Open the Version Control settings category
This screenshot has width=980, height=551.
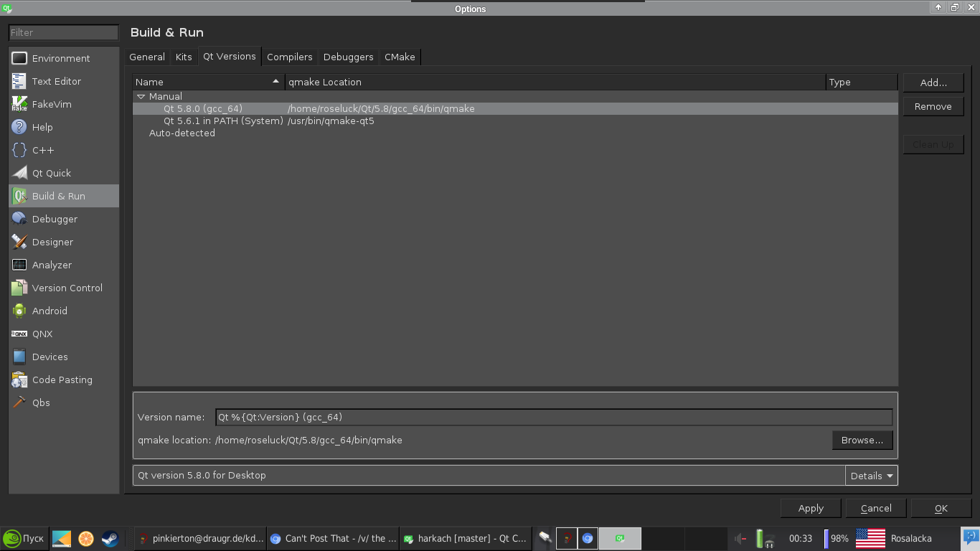(64, 288)
